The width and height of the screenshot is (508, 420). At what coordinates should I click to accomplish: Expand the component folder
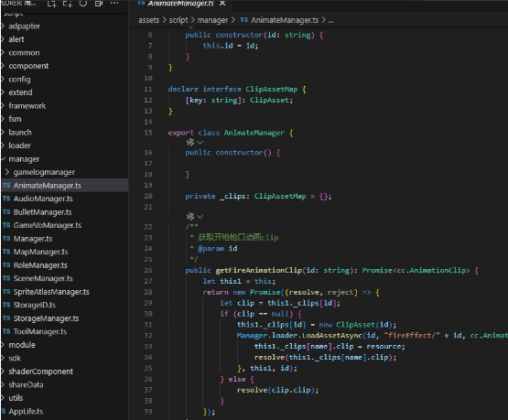click(28, 66)
